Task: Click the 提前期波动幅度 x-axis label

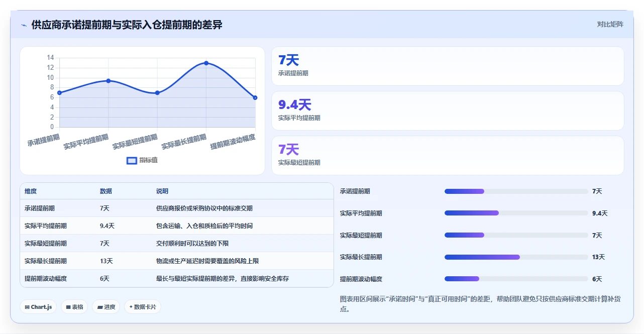Action: click(x=233, y=142)
